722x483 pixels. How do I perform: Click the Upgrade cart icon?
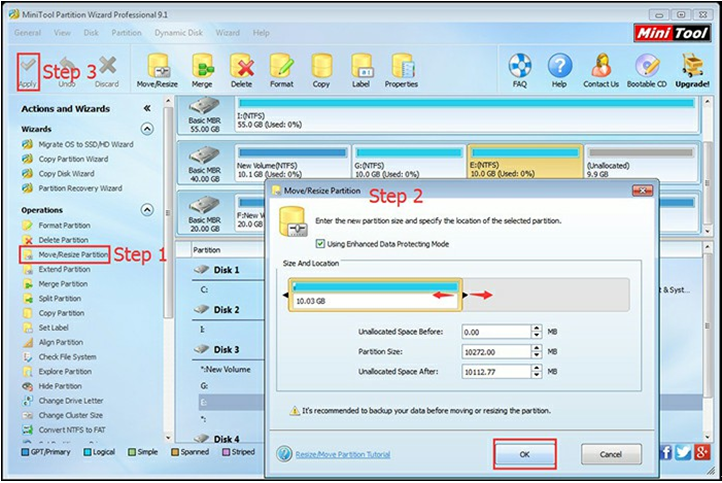tap(692, 65)
